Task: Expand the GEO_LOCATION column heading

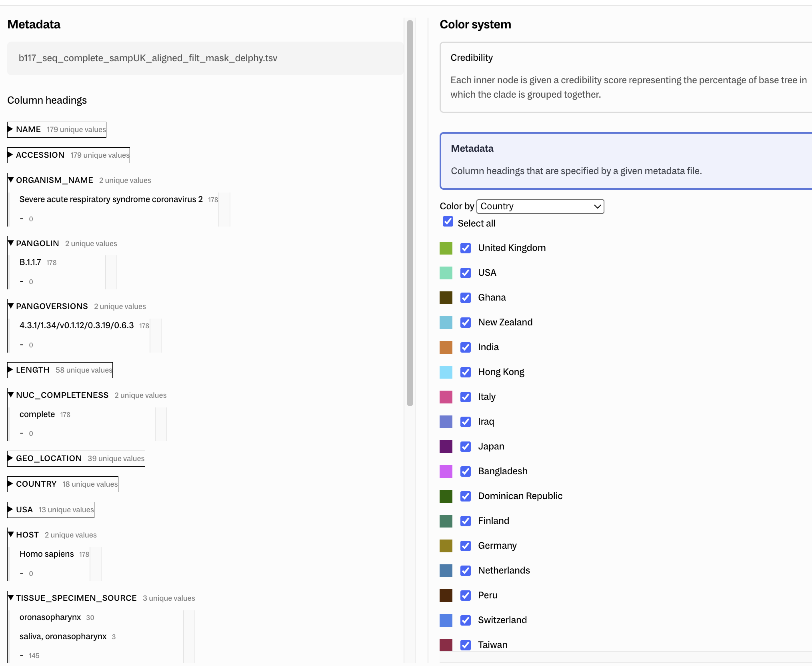Action: tap(48, 458)
